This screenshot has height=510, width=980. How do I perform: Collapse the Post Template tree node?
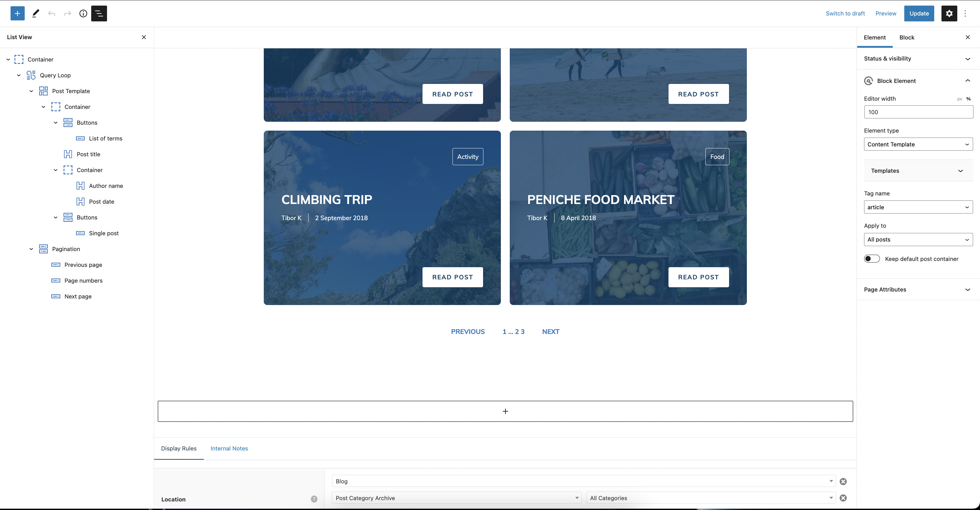click(31, 91)
